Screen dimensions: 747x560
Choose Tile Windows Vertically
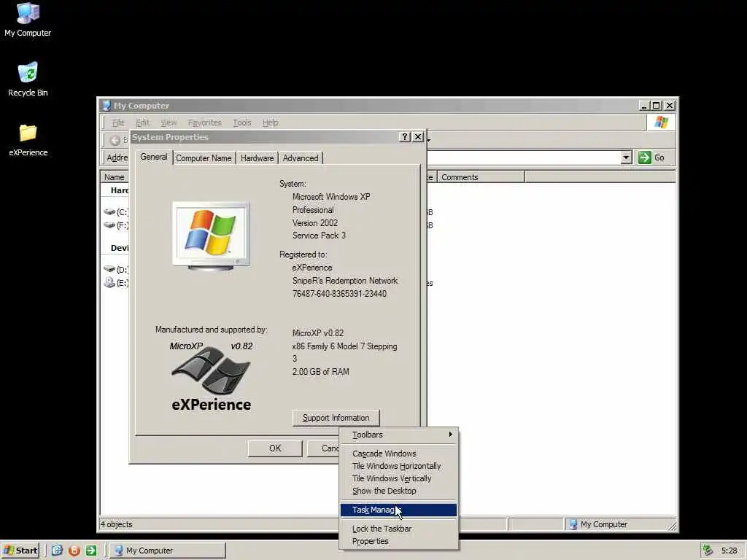[x=398, y=478]
